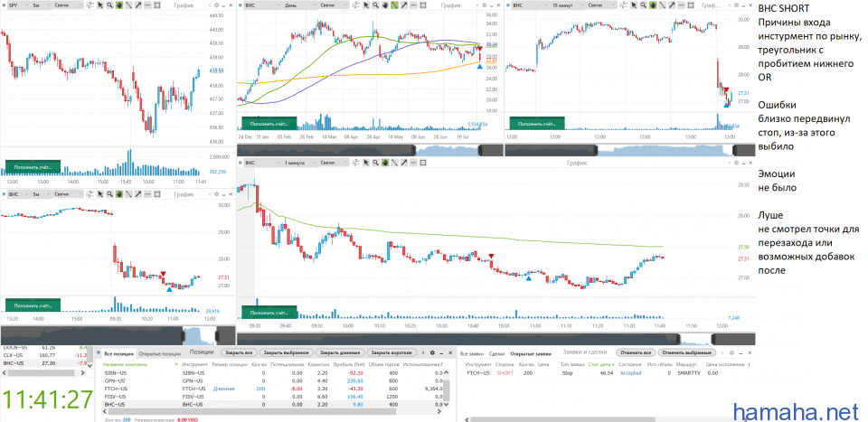Click range slider under BHC 1-minute chart

(495, 339)
